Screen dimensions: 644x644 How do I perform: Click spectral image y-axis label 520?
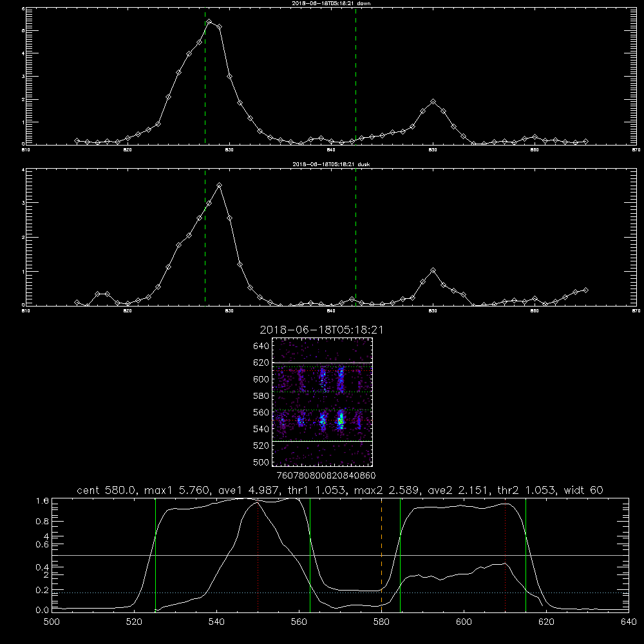point(261,446)
